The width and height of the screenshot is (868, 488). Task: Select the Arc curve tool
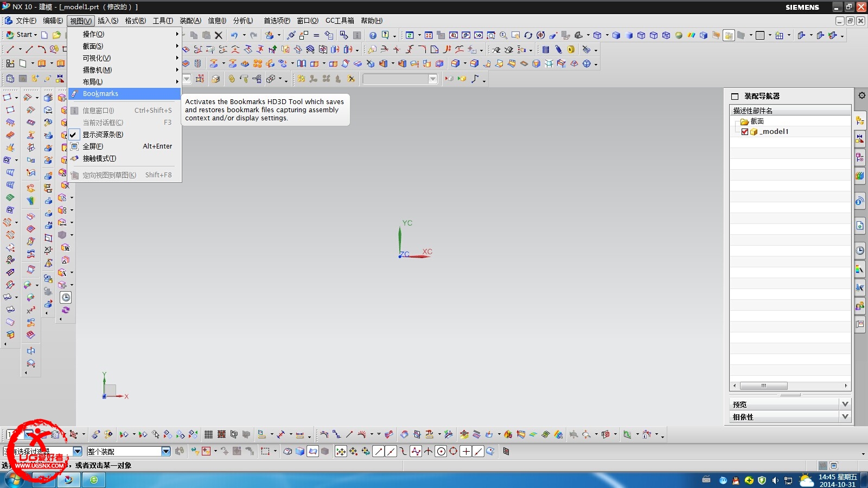pyautogui.click(x=42, y=49)
